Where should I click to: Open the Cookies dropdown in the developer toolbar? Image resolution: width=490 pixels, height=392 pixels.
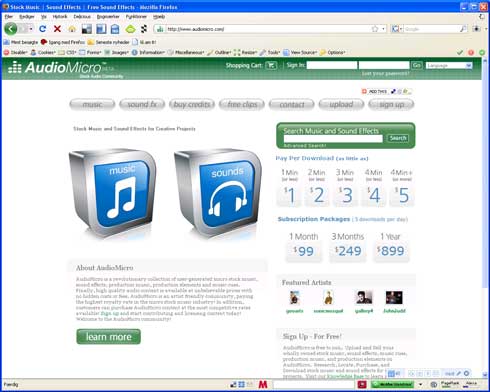[x=43, y=52]
